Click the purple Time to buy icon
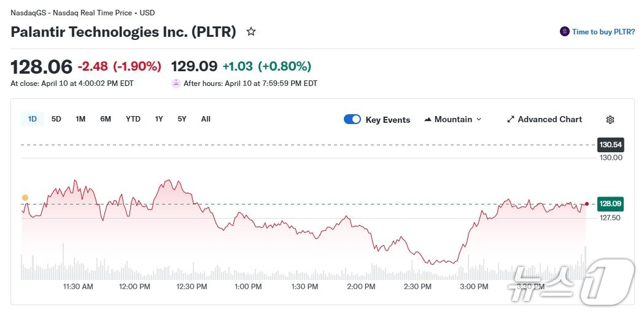Image resolution: width=644 pixels, height=315 pixels. coord(564,32)
